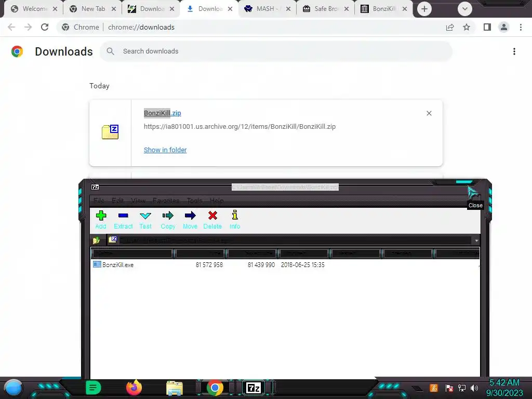This screenshot has height=399, width=532.
Task: Select the Copy tool in 7-Zip
Action: (x=168, y=220)
